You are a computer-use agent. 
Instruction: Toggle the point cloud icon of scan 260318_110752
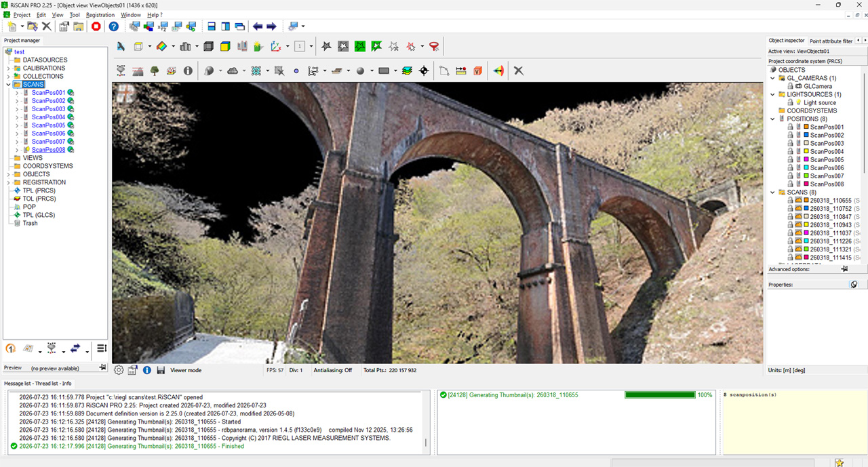pos(799,209)
